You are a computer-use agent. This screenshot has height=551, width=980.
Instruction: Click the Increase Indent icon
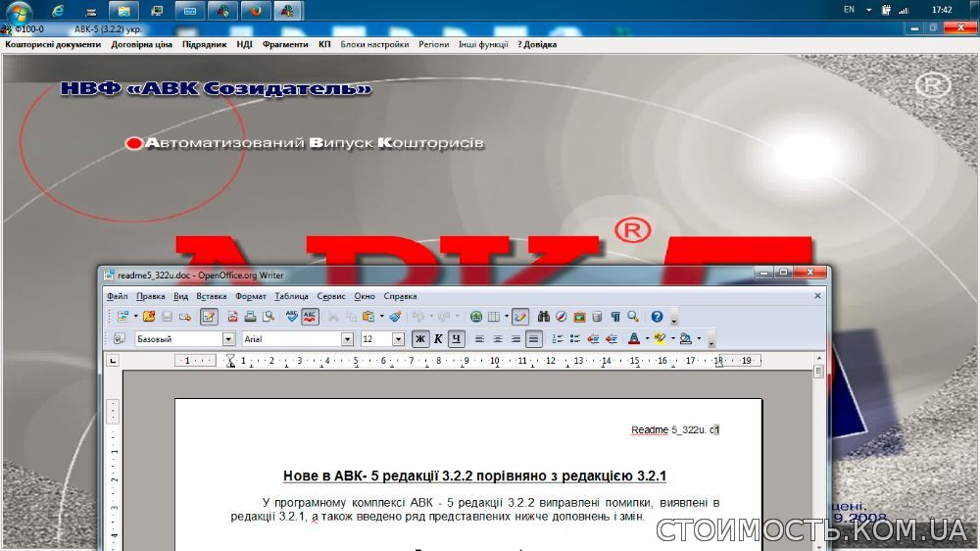click(x=612, y=339)
